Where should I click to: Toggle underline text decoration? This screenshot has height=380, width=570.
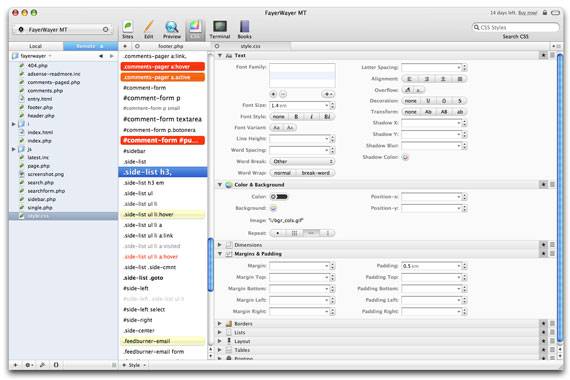pos(428,101)
